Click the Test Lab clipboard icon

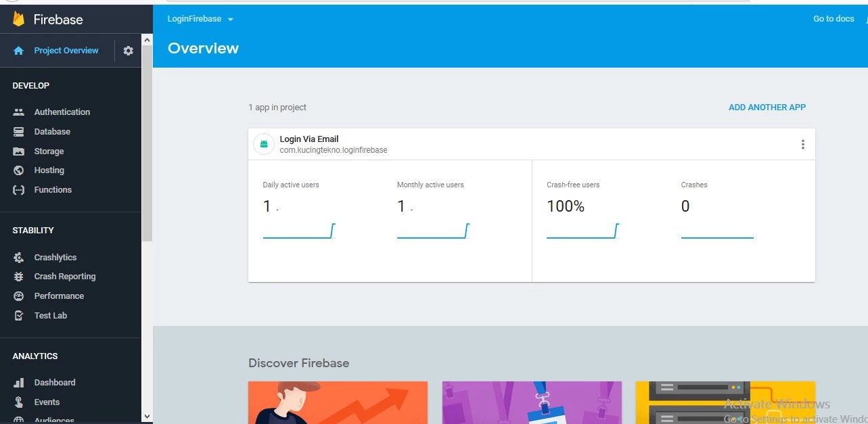[x=19, y=316]
